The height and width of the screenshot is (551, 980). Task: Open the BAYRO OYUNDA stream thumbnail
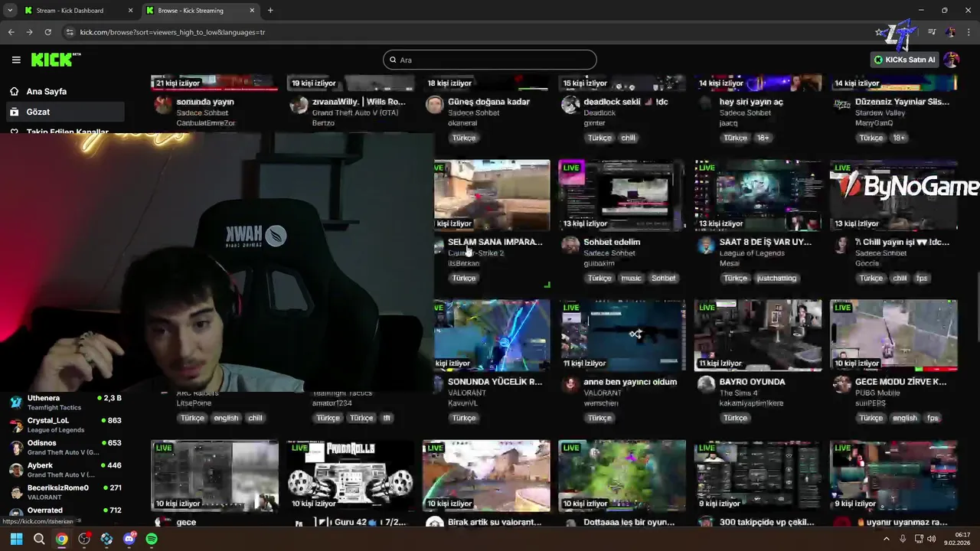click(x=758, y=335)
